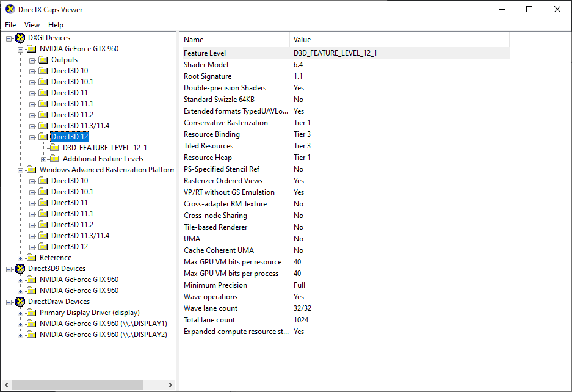Expand the Outputs node
This screenshot has height=392, width=572.
(32, 60)
